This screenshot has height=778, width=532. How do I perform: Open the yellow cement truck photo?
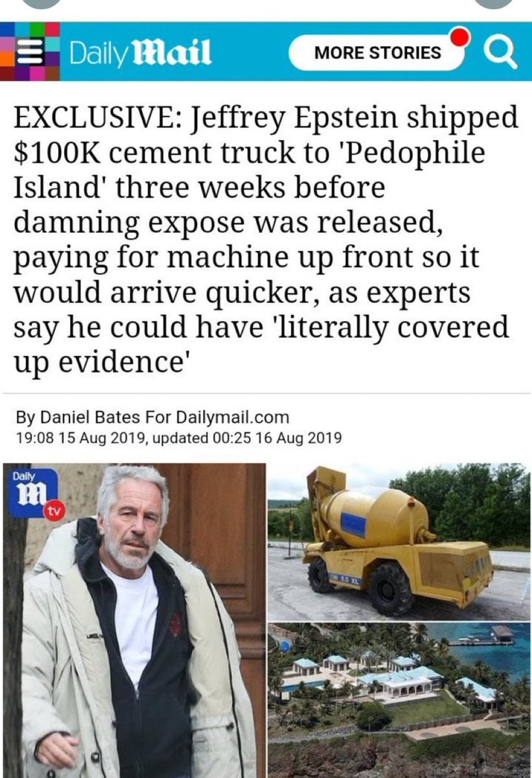pyautogui.click(x=399, y=541)
